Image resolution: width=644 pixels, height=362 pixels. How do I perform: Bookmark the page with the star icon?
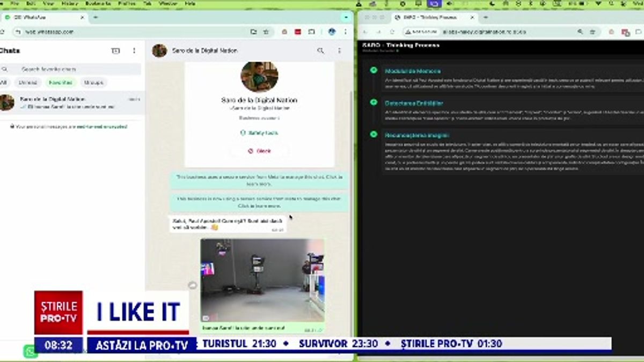(x=266, y=32)
